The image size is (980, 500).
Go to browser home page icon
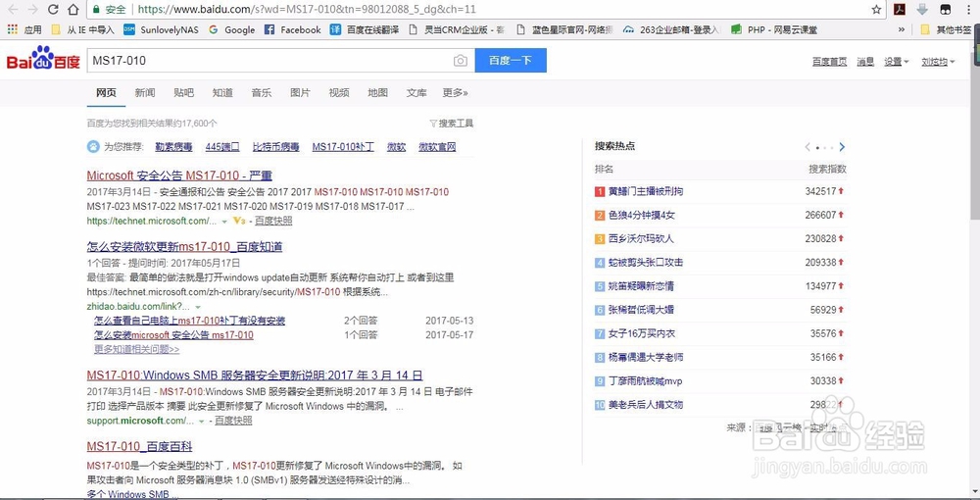point(73,10)
